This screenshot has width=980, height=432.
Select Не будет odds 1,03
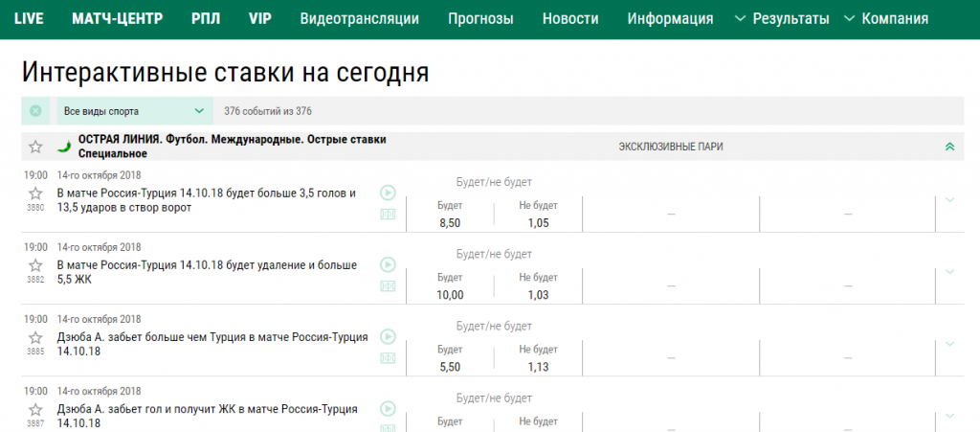[x=538, y=295]
